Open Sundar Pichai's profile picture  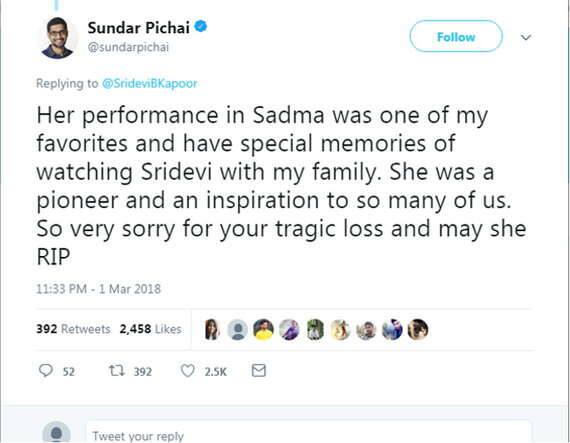click(x=57, y=38)
